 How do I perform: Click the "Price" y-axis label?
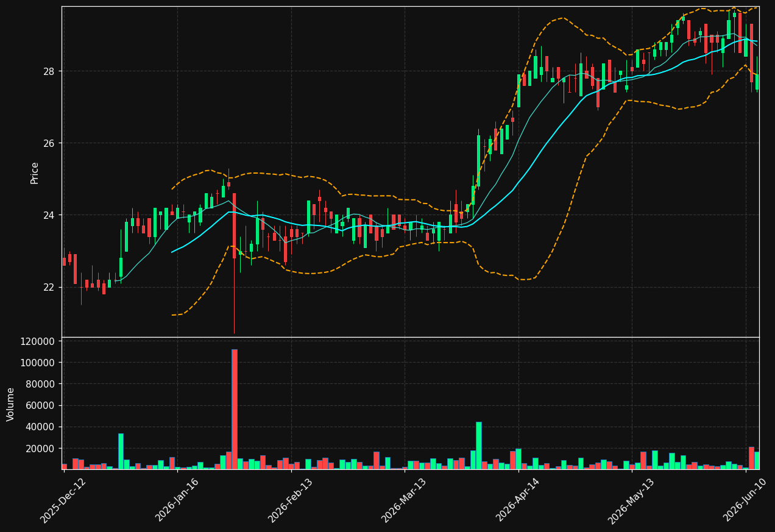[x=35, y=172]
